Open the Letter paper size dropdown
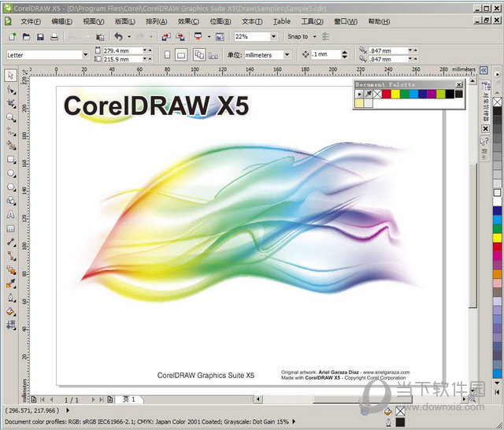The height and width of the screenshot is (430, 504). 86,55
